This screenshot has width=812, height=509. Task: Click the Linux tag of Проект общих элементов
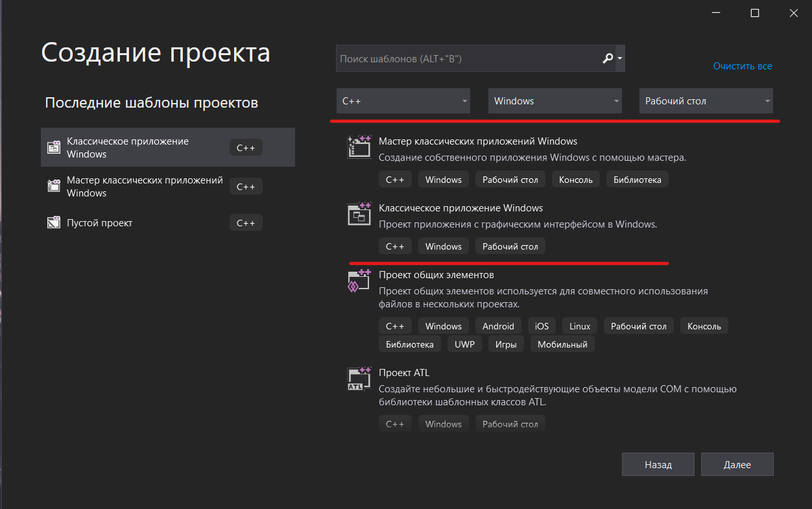pyautogui.click(x=580, y=326)
